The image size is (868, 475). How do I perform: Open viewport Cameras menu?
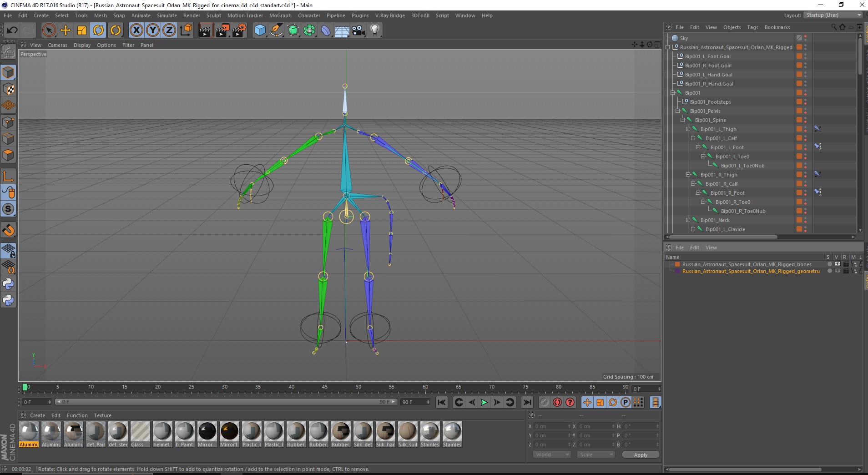57,45
